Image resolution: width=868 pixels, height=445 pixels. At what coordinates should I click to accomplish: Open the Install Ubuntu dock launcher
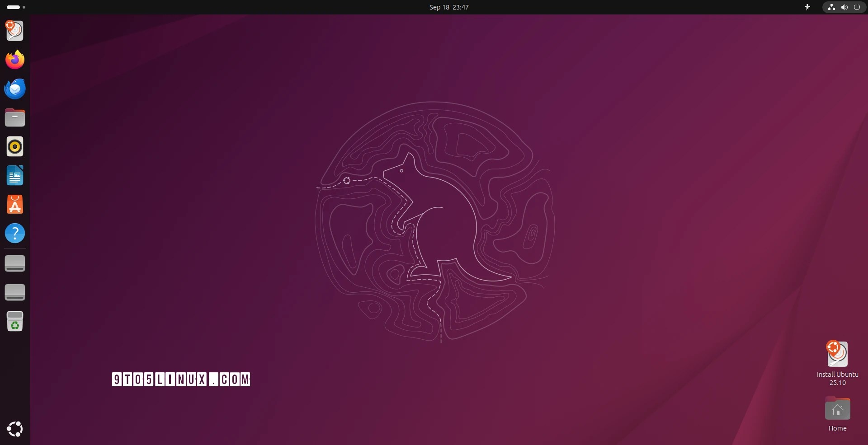point(15,31)
